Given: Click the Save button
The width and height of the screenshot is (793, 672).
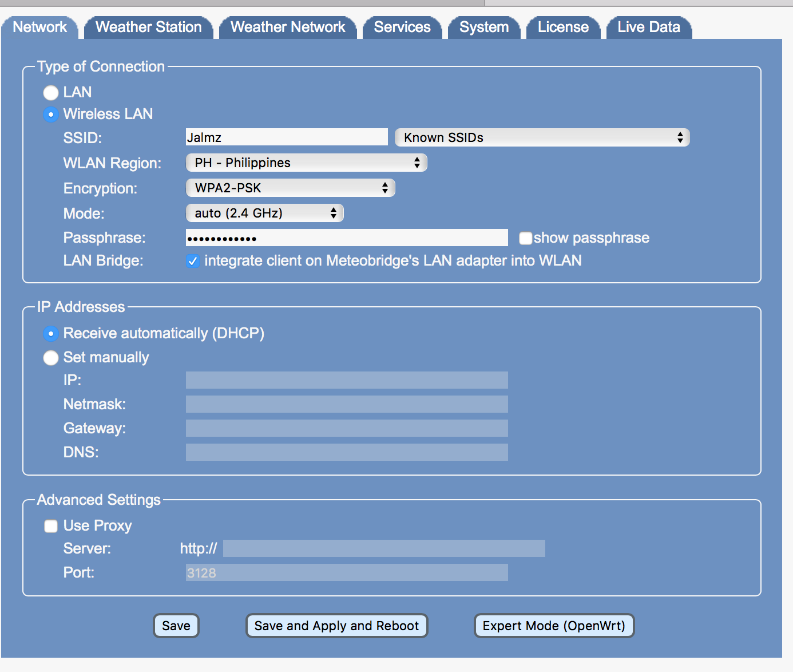Looking at the screenshot, I should (x=176, y=626).
